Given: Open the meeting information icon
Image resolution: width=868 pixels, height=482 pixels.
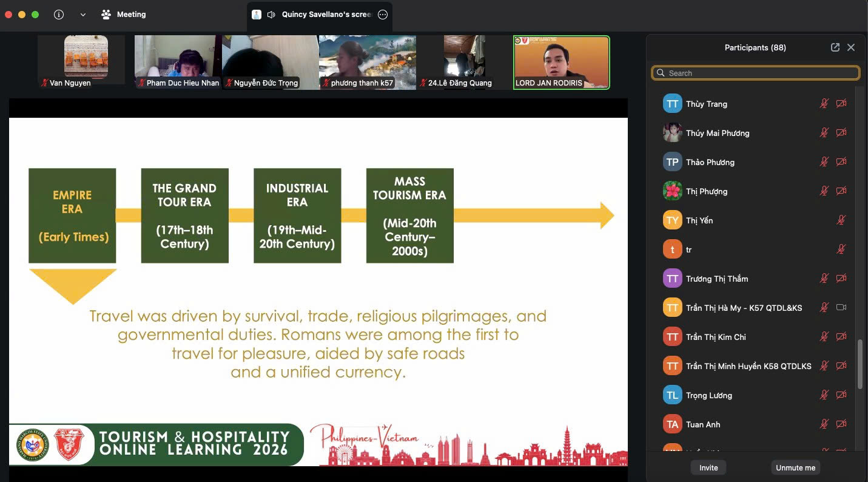Looking at the screenshot, I should (59, 15).
